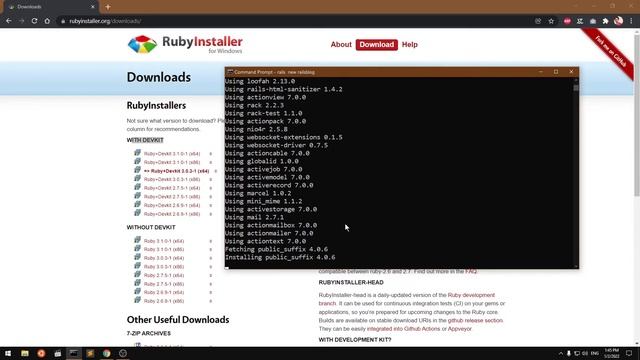
Task: Minimize the Command Prompt window
Action: pyautogui.click(x=541, y=72)
